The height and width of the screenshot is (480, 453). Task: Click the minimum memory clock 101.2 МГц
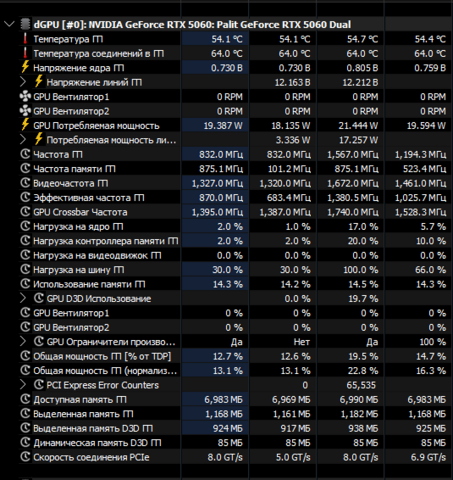pos(289,169)
